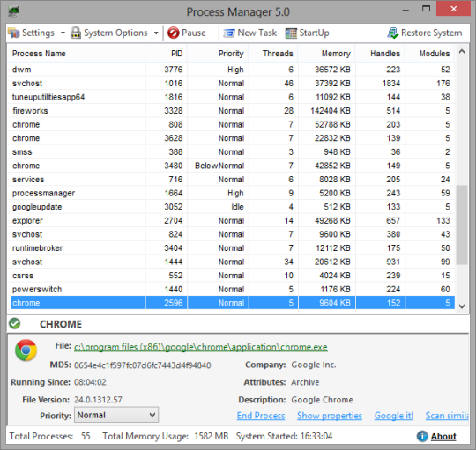The width and height of the screenshot is (476, 450).
Task: Click the Restore System icon
Action: [x=393, y=33]
